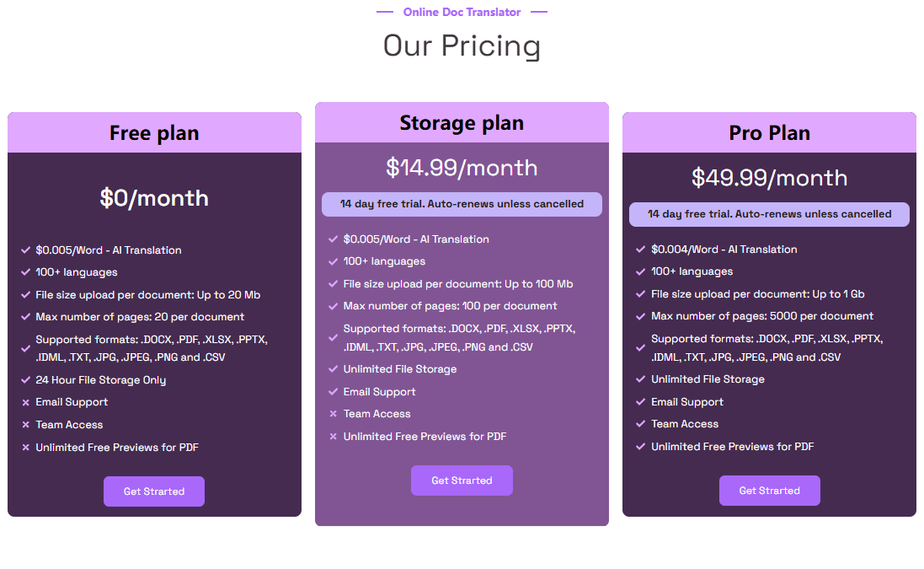Click the cross icon beside Free plan Team Access
The image size is (924, 569).
25,425
